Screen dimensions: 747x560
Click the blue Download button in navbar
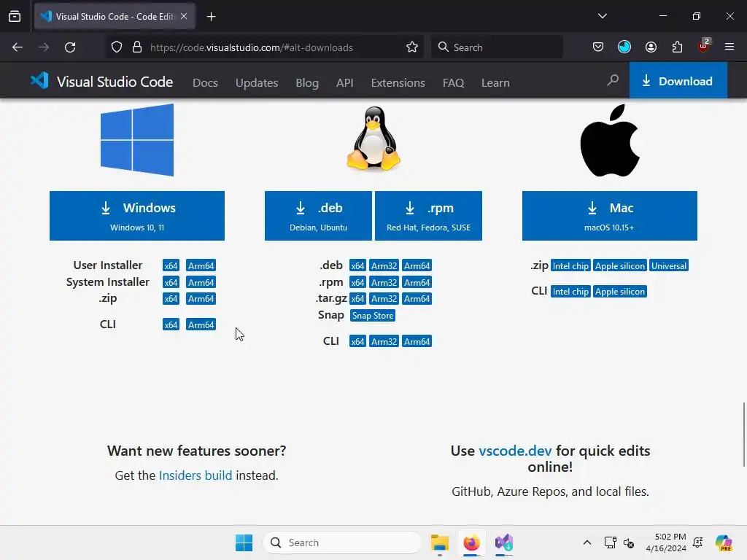[x=678, y=81]
